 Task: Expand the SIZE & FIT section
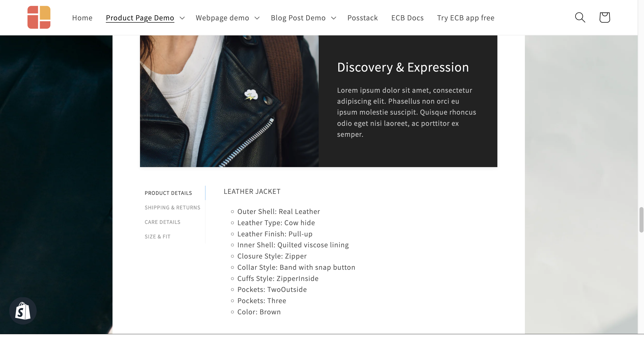tap(158, 236)
